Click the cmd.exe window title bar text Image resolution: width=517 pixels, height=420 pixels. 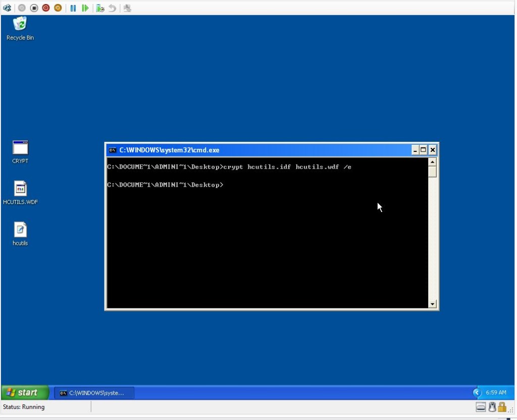coord(169,150)
